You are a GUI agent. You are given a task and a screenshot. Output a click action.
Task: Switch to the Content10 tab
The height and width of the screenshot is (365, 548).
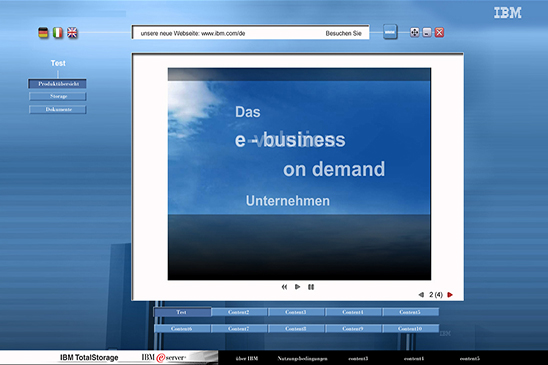[x=410, y=329]
